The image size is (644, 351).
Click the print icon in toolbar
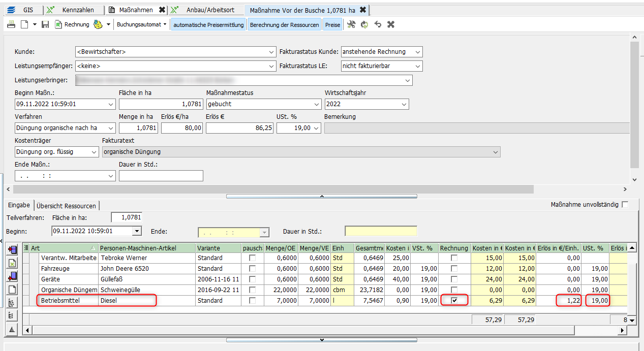11,24
